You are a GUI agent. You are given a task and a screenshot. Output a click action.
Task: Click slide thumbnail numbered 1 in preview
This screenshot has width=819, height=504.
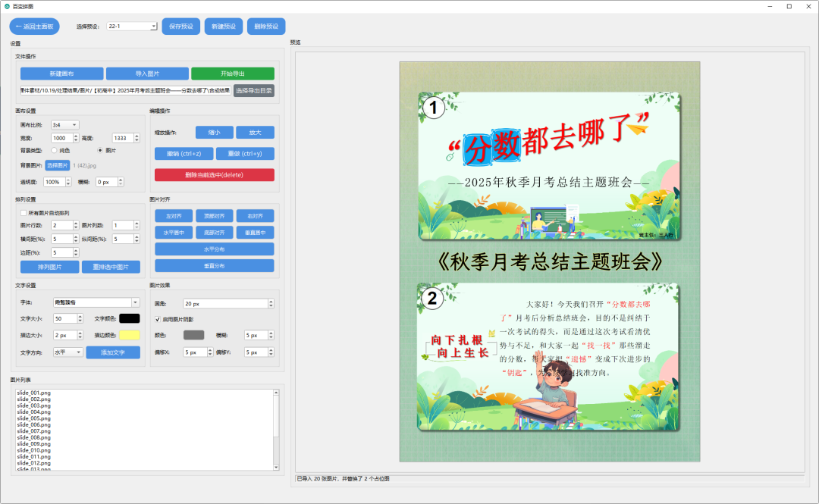click(x=549, y=166)
